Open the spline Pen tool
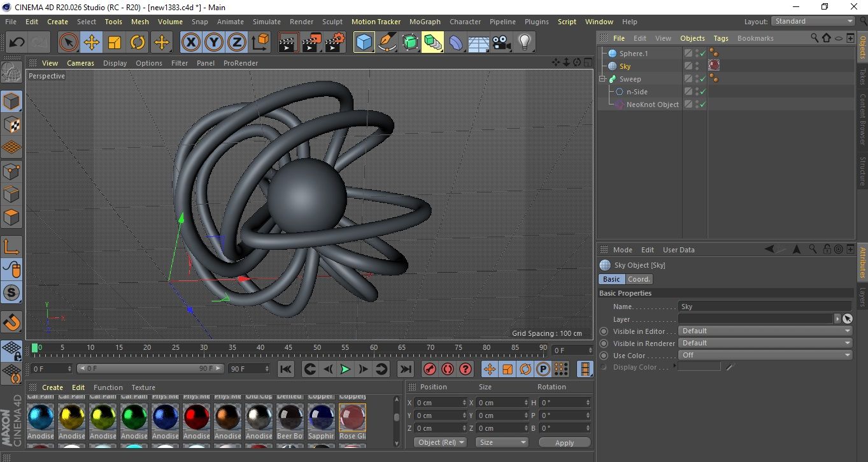Screen dimensions: 868x462 click(x=387, y=43)
